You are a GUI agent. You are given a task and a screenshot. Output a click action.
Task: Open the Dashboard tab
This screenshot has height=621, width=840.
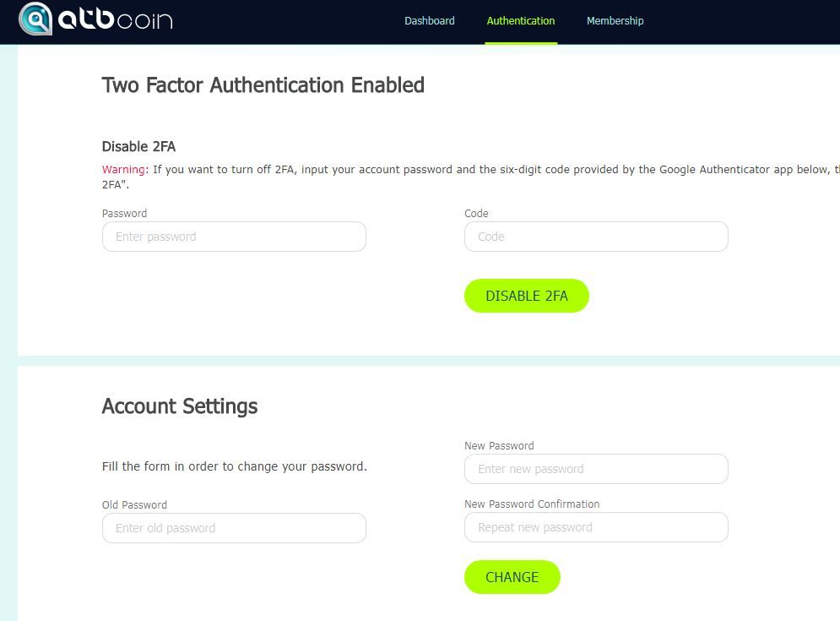pos(430,21)
